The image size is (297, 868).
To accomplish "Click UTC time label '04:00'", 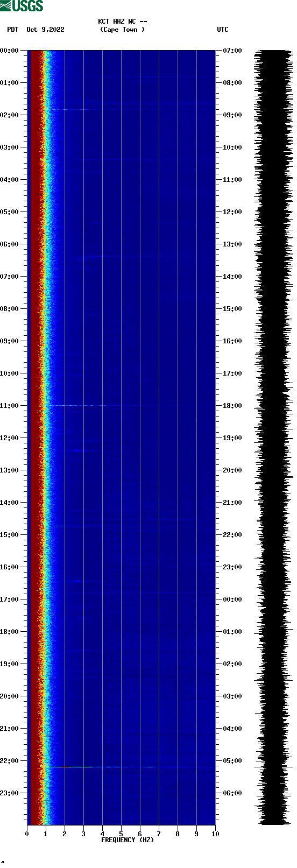I will [232, 729].
